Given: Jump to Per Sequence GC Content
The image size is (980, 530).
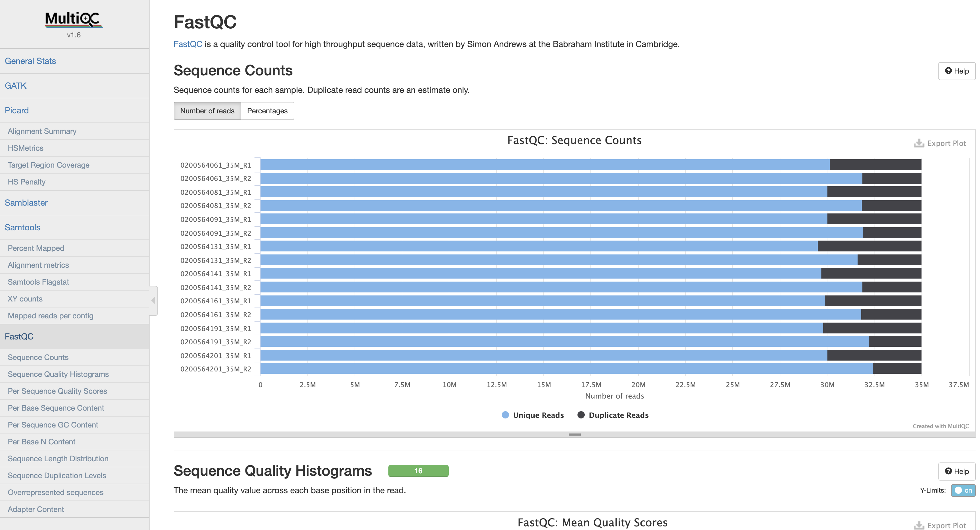Looking at the screenshot, I should (74, 425).
